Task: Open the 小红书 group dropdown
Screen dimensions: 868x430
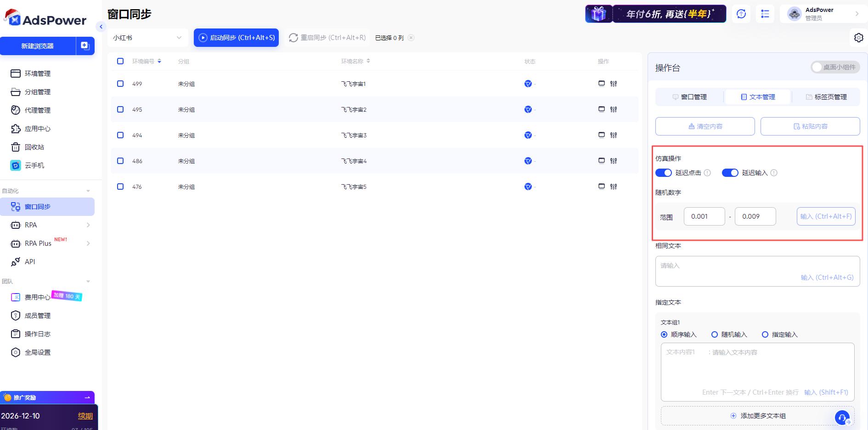Action: tap(147, 38)
